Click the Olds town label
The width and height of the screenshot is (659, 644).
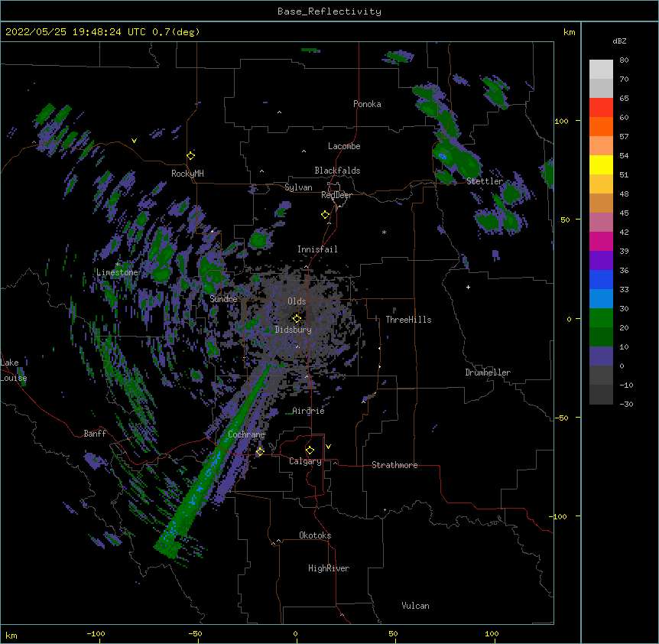click(x=297, y=301)
